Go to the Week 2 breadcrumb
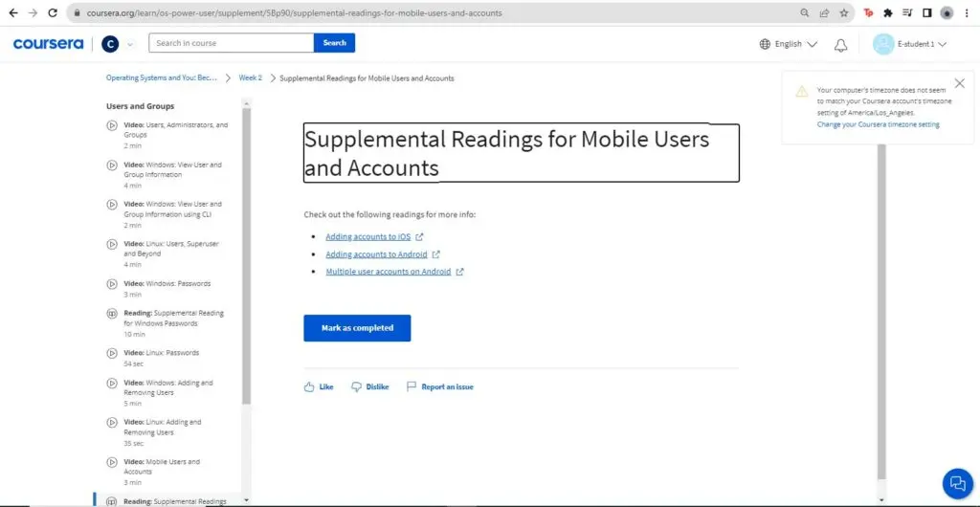Viewport: 980px width, 507px height. coord(251,78)
